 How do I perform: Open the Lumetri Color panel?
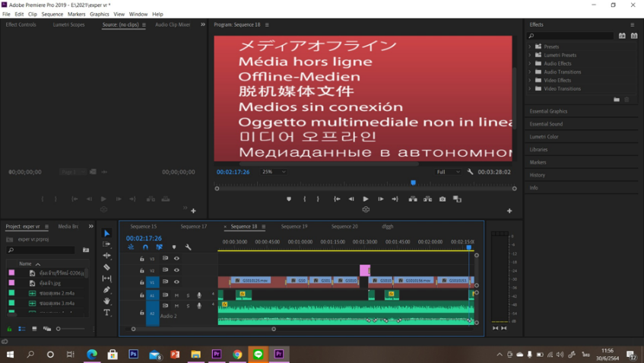pos(544,136)
